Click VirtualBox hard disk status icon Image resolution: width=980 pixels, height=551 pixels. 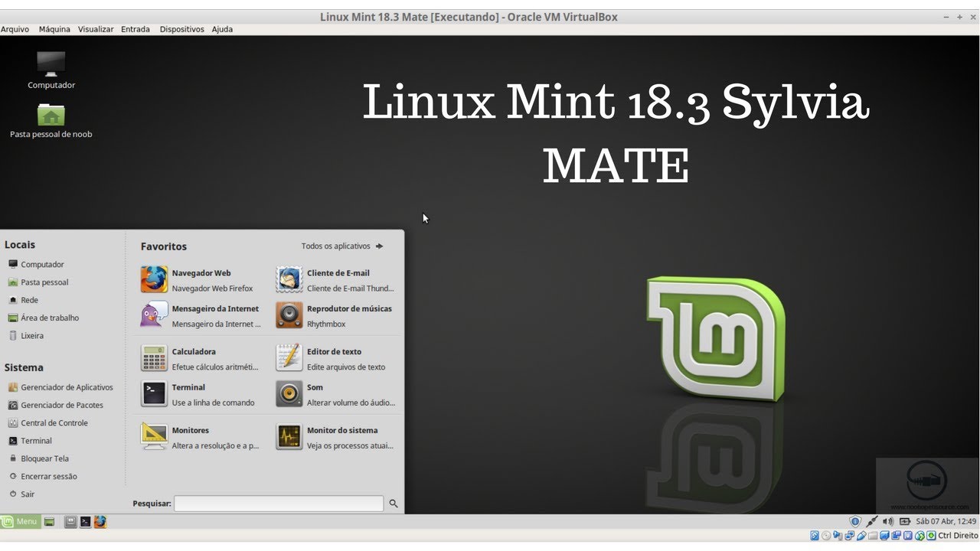[x=815, y=536]
